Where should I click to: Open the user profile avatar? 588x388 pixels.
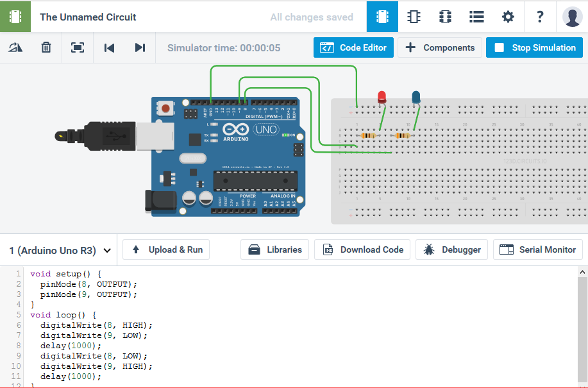572,17
